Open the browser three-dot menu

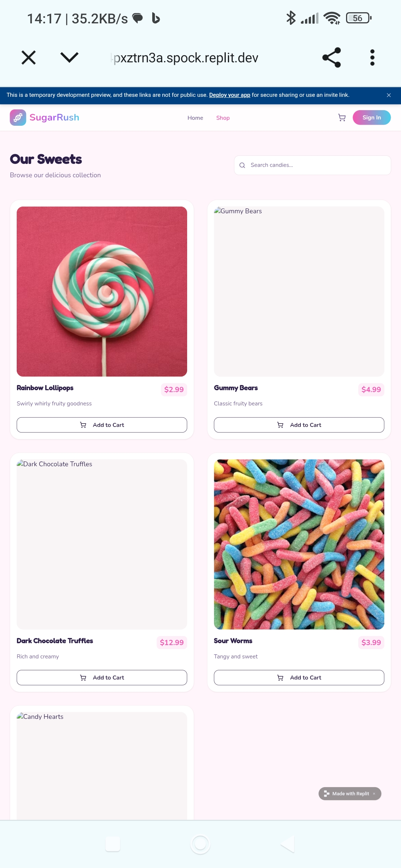pyautogui.click(x=372, y=57)
